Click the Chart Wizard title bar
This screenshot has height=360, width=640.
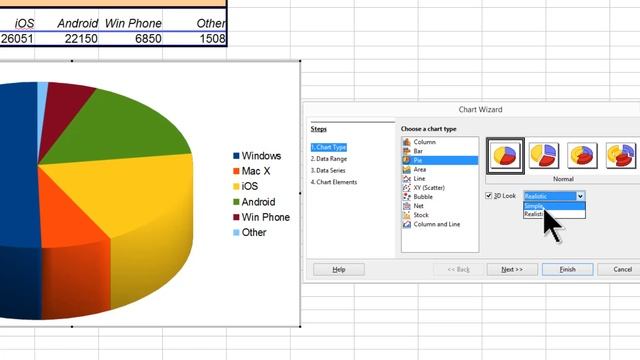coord(472,109)
